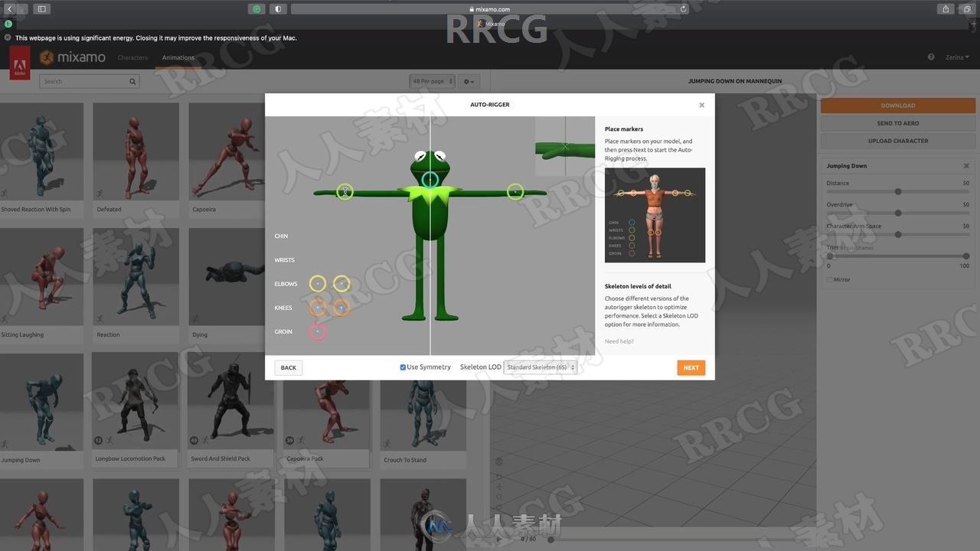Open a new tab with plus button
This screenshot has height=551, width=980.
(x=975, y=24)
